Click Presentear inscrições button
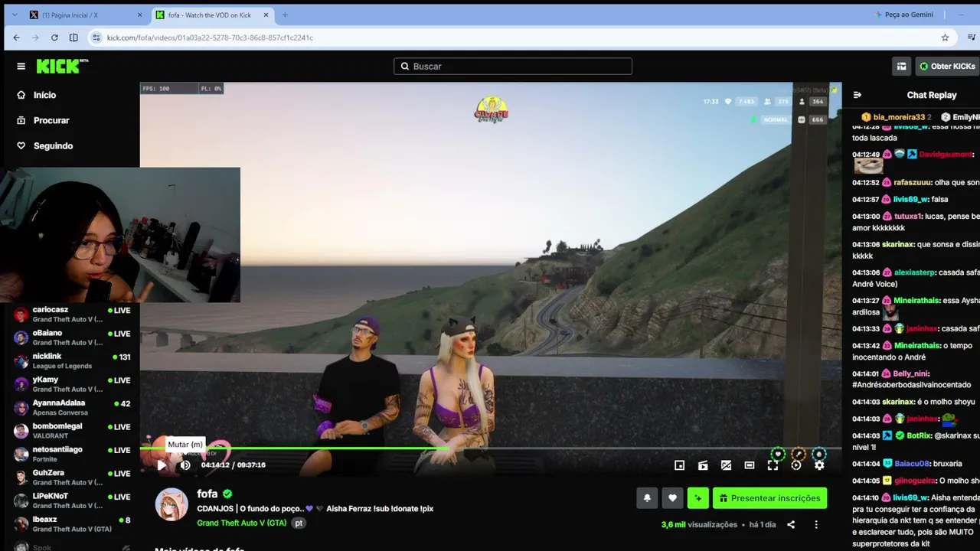Screen dimensions: 980x551 click(x=769, y=498)
